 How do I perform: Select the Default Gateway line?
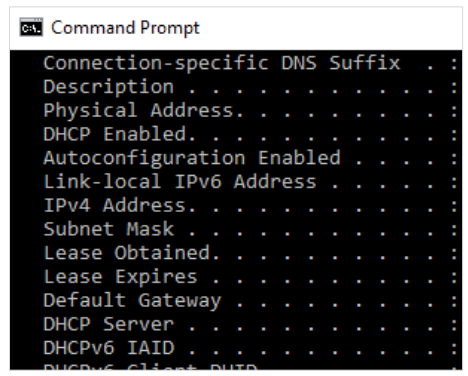[x=250, y=301]
